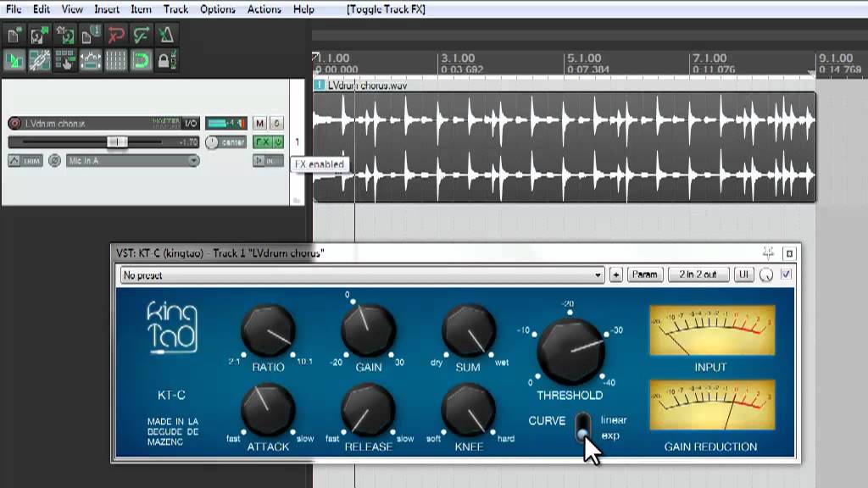Screen dimensions: 868x488
Task: Click the green Redo toolbar icon
Action: (x=142, y=36)
